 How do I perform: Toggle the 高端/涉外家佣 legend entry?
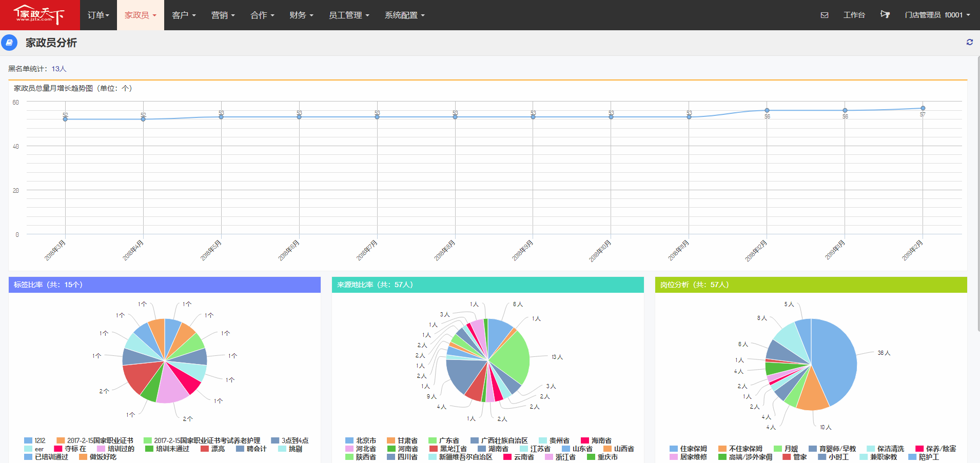coord(746,457)
